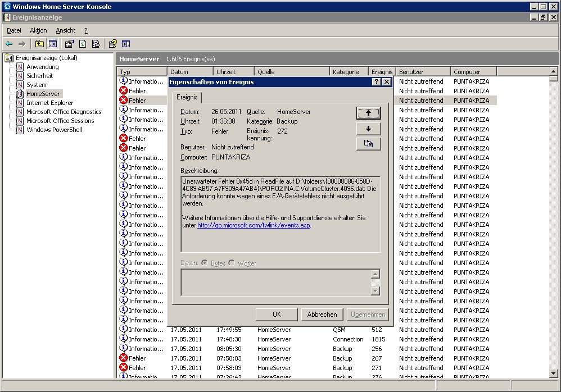Minimize the inner Ereignisanzeige window

pos(534,17)
